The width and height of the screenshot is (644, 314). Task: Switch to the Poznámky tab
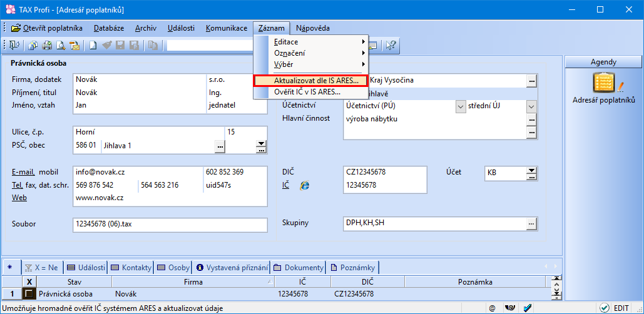click(352, 268)
